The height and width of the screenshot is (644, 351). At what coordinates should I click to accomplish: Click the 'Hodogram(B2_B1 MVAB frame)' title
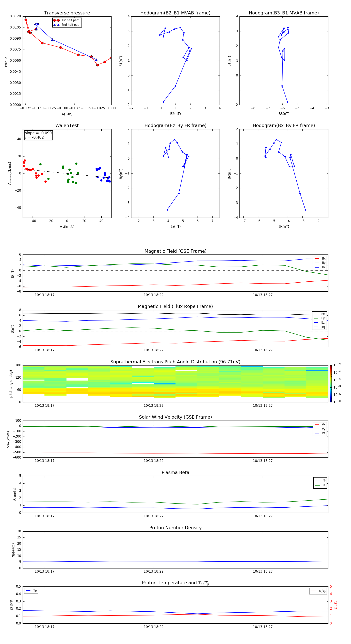click(175, 13)
